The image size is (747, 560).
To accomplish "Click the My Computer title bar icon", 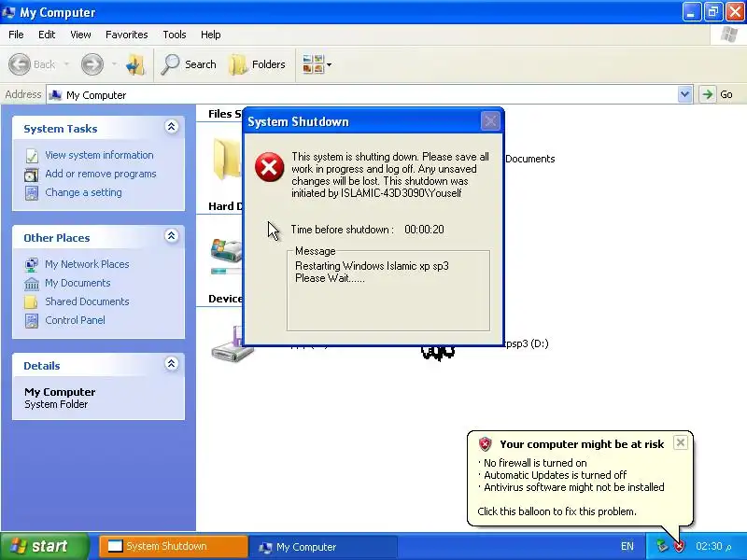I will click(8, 12).
